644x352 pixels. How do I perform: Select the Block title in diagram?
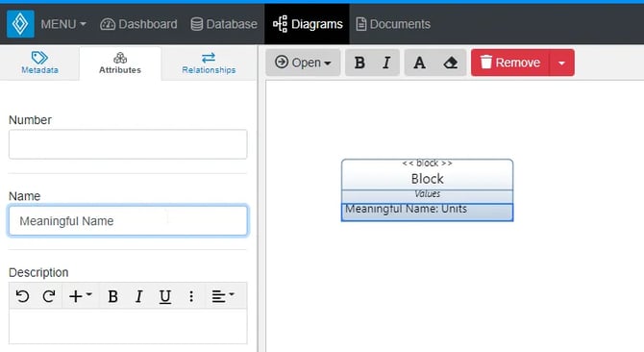click(x=427, y=179)
